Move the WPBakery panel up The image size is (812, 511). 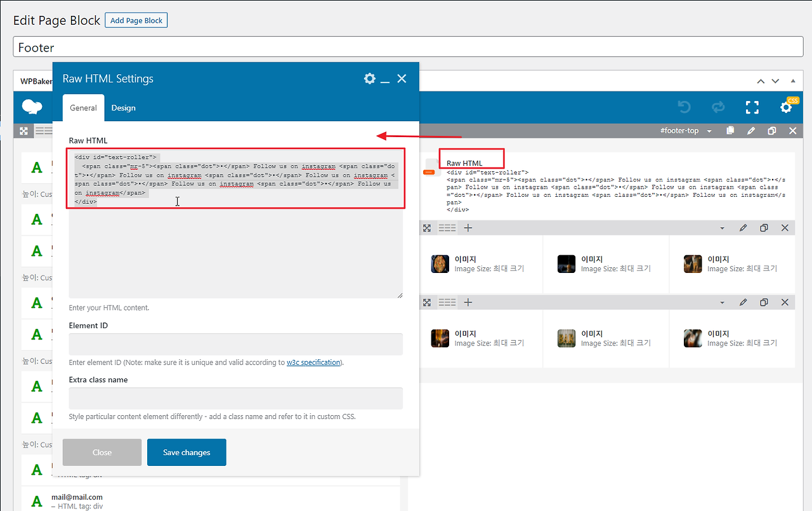pos(761,81)
